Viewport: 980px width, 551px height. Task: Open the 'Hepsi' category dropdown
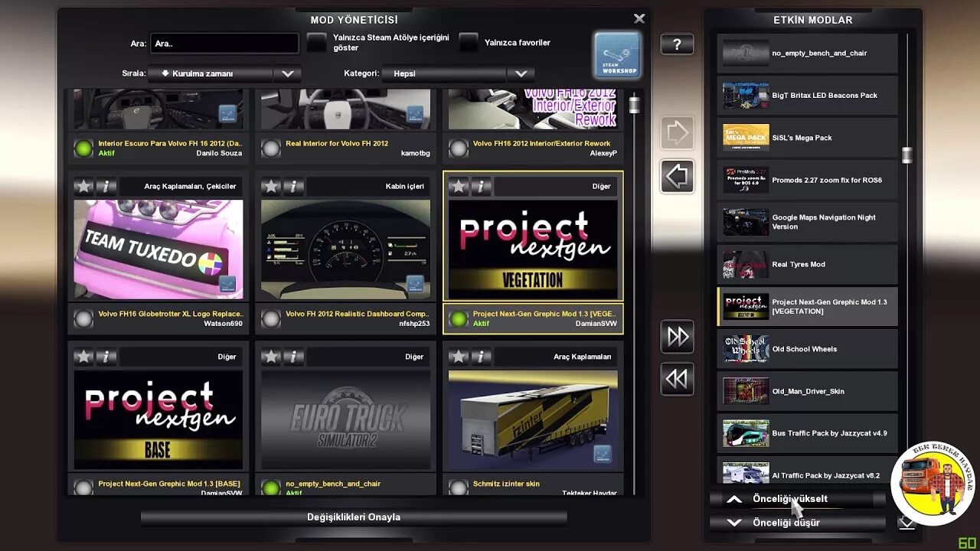pos(444,73)
